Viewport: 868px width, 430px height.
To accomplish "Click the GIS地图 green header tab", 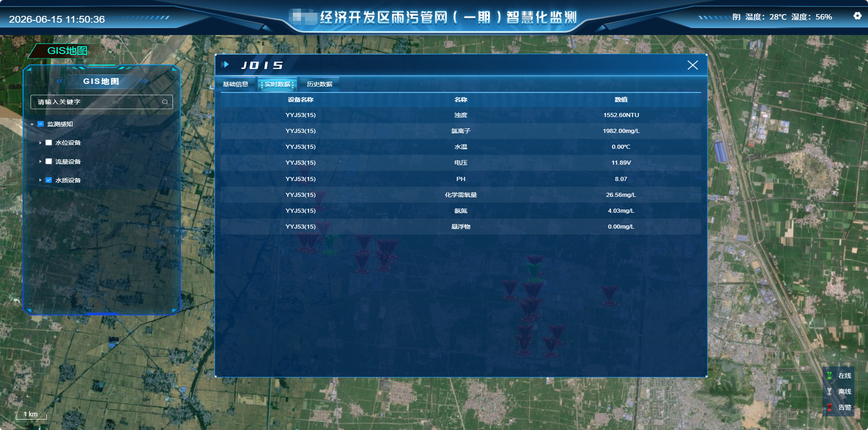I will point(67,51).
